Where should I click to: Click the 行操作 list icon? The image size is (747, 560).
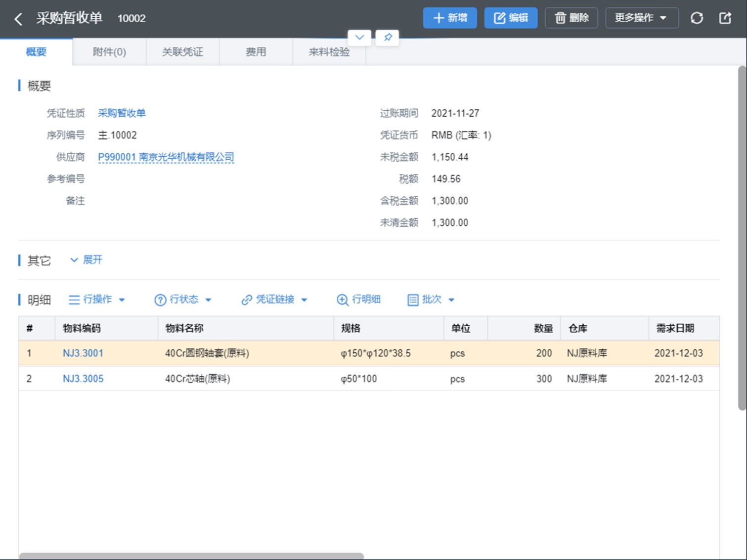[74, 300]
